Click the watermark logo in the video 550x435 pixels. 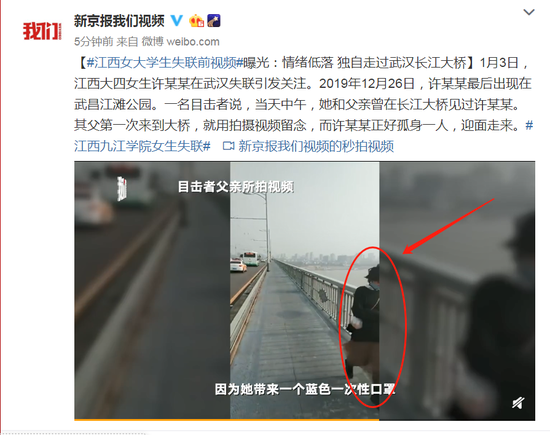click(x=122, y=188)
